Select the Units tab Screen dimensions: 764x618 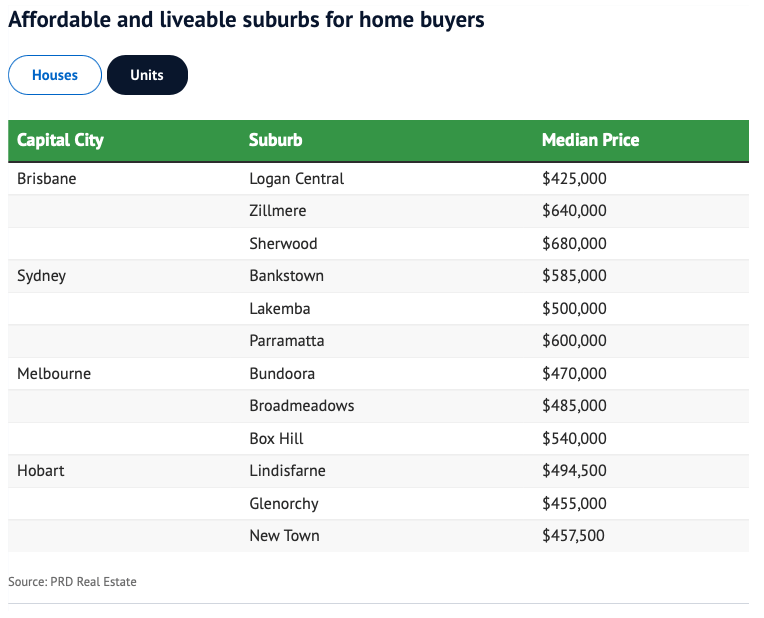[x=147, y=75]
